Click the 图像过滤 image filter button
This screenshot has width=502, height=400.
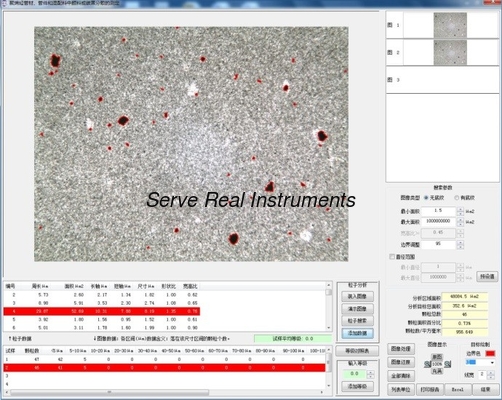[x=401, y=362]
